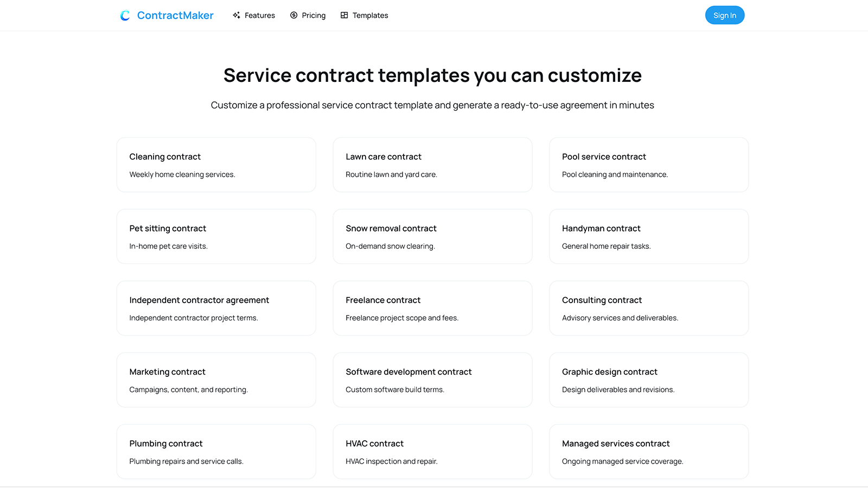Open the Templates menu item
Image resolution: width=868 pixels, height=488 pixels.
click(x=371, y=15)
